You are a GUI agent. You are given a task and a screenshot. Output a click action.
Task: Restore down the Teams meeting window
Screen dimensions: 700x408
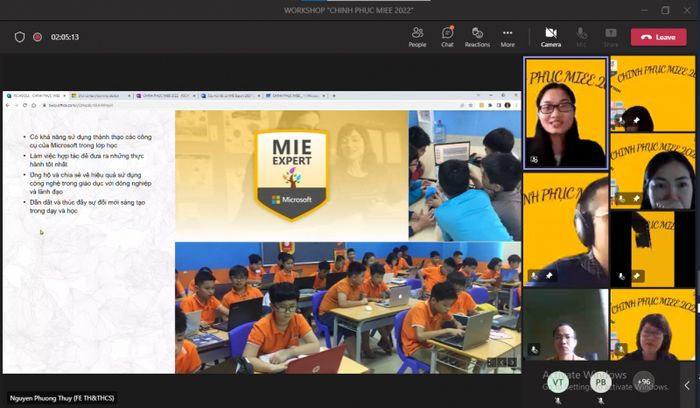[x=665, y=10]
